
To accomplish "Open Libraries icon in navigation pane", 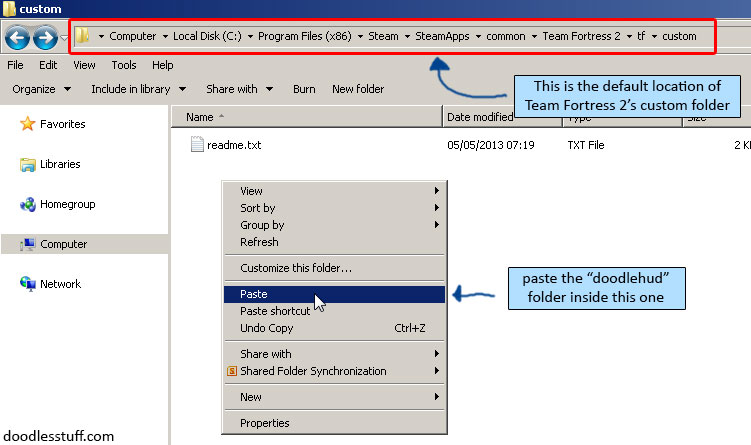I will (x=28, y=164).
